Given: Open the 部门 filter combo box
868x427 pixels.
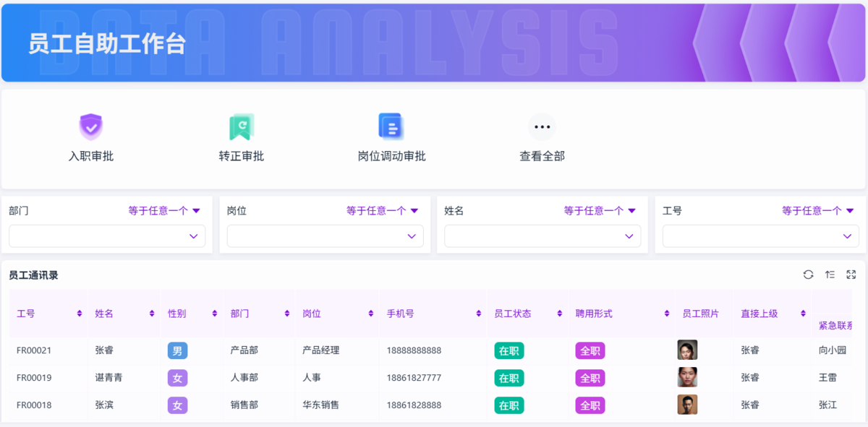Looking at the screenshot, I should point(107,236).
